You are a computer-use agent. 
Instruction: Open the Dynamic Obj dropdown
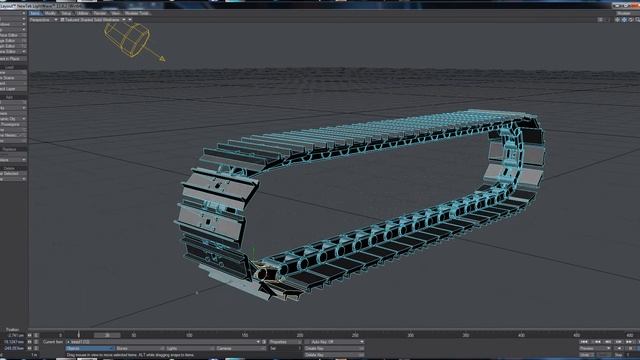point(13,119)
